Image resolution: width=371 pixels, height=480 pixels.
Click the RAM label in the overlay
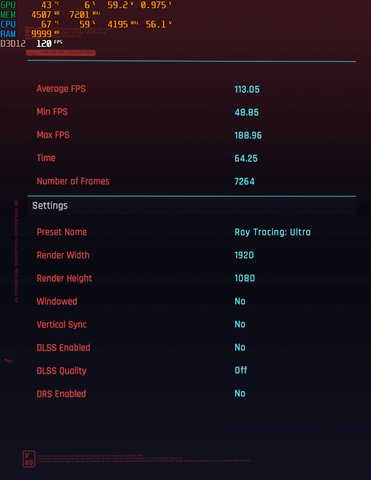[8, 34]
